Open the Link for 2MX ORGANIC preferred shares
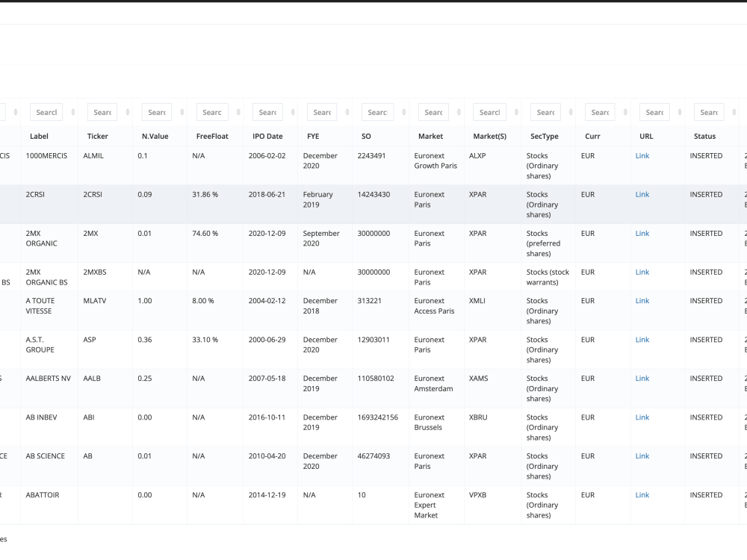 tap(642, 233)
